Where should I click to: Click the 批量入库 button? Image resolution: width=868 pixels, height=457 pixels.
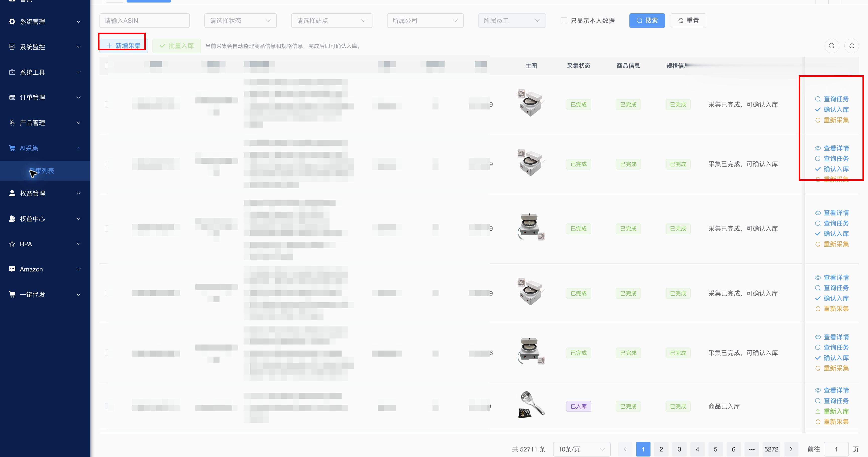[177, 46]
